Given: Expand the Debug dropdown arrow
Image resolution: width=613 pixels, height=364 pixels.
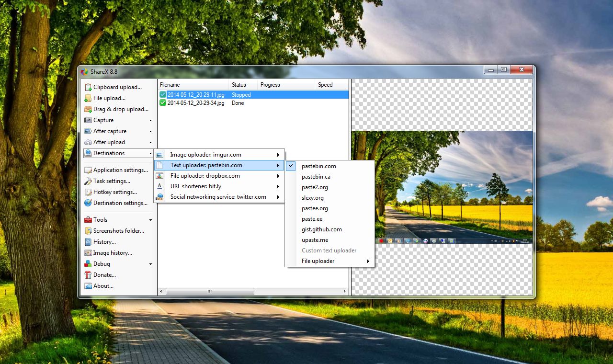Looking at the screenshot, I should pos(150,264).
